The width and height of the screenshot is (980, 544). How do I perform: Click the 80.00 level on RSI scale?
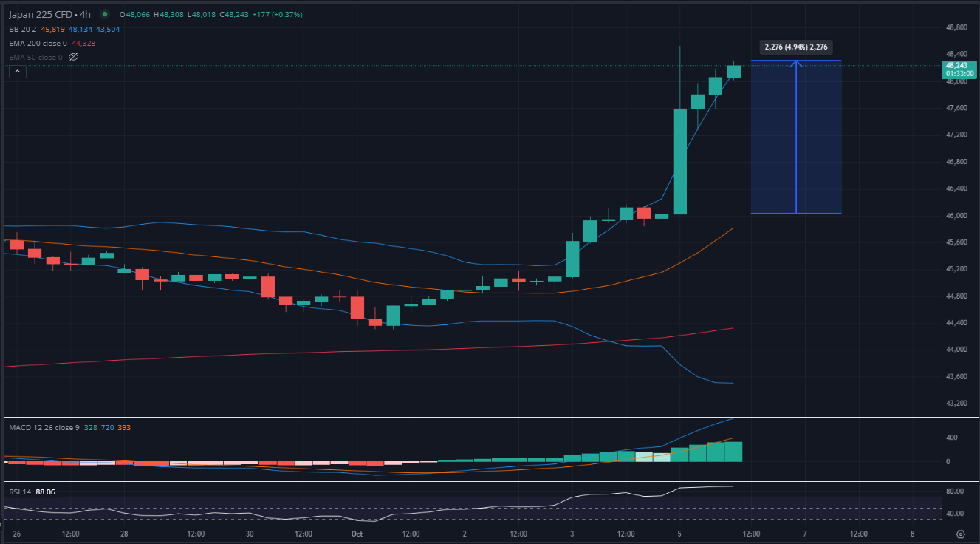click(954, 492)
